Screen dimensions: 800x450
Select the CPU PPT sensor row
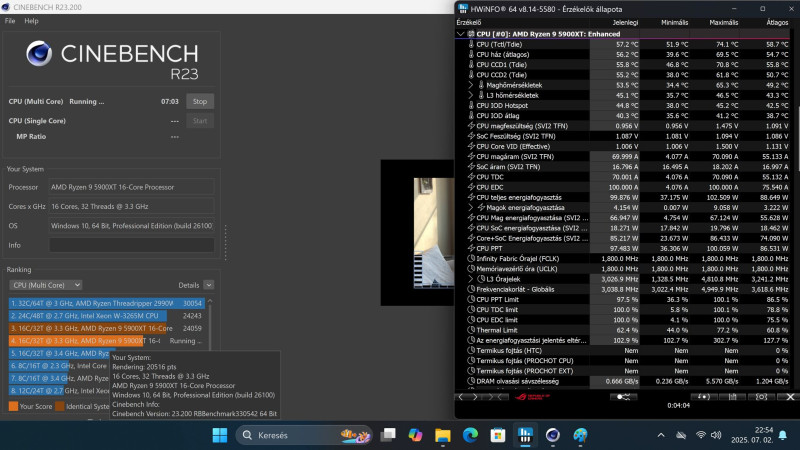tap(624, 248)
